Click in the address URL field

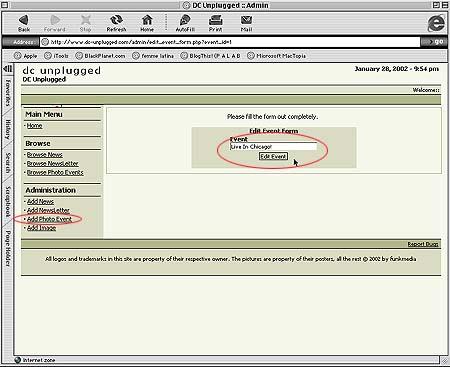[230, 42]
